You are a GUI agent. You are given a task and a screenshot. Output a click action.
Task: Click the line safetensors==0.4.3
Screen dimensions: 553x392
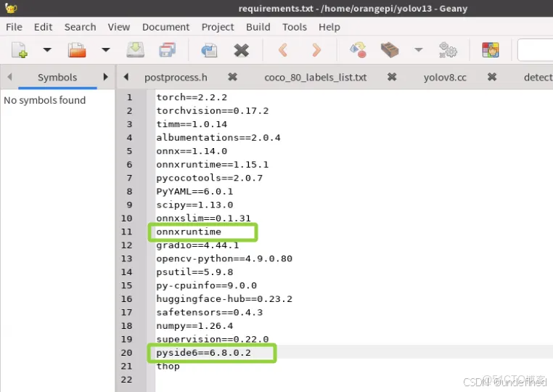click(210, 312)
